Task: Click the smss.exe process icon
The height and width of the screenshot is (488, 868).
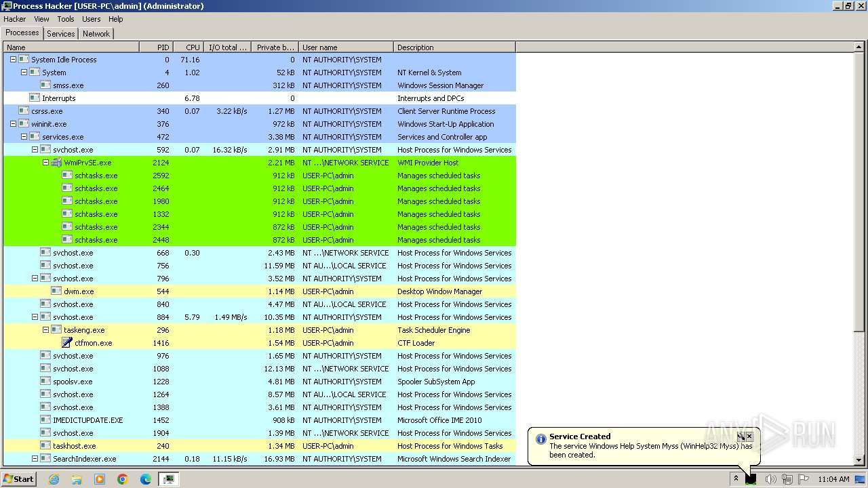Action: click(x=45, y=85)
